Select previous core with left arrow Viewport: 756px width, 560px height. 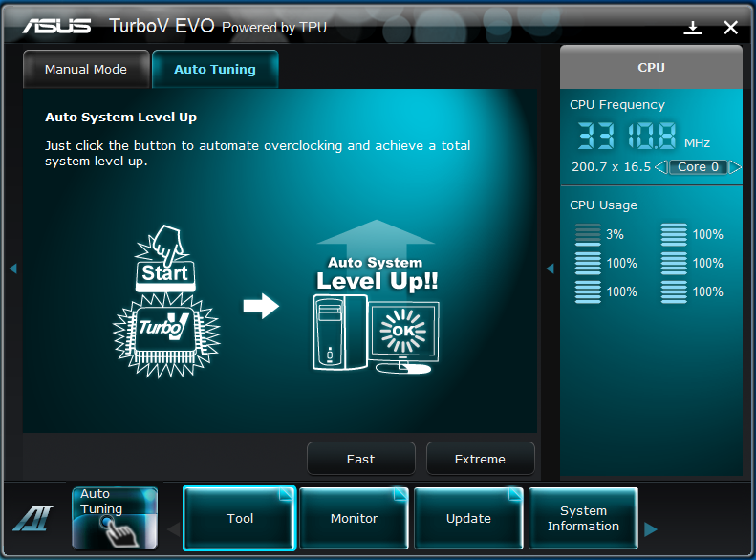pyautogui.click(x=661, y=167)
